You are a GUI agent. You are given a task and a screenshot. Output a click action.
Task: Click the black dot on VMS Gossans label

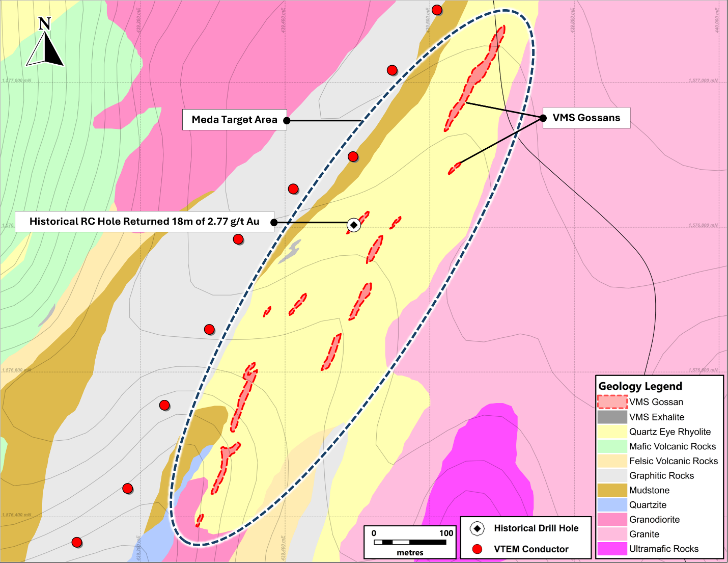point(543,118)
